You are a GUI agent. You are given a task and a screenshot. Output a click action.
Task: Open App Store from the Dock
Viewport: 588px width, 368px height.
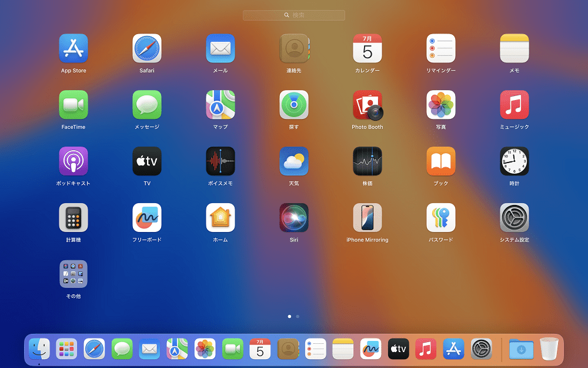454,349
